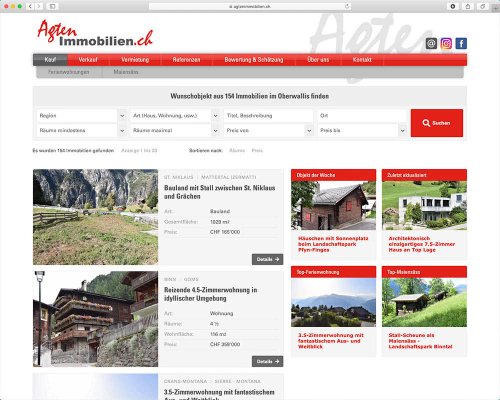This screenshot has height=400, width=500.
Task: Click the BINN location label
Action: [170, 279]
